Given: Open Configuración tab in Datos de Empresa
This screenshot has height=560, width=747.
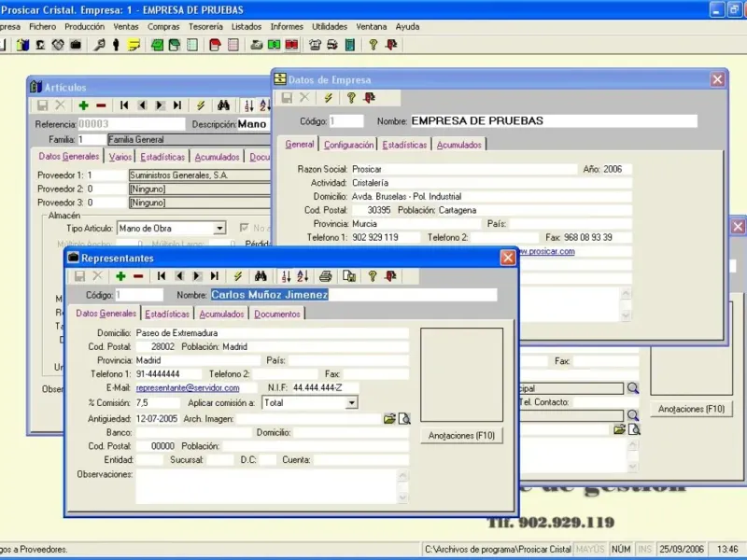Looking at the screenshot, I should 348,145.
